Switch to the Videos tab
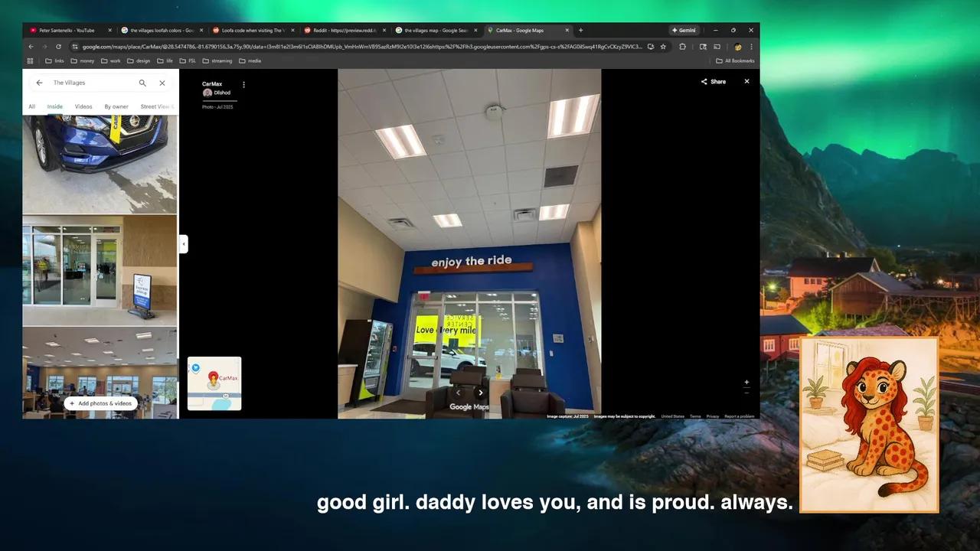Viewport: 980px width, 551px height. pyautogui.click(x=83, y=106)
